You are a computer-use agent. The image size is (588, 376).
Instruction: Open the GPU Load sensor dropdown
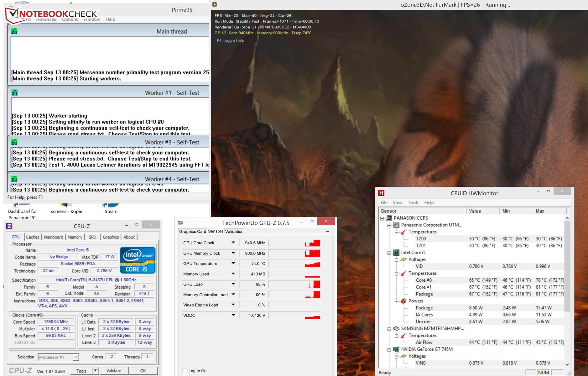pyautogui.click(x=233, y=284)
